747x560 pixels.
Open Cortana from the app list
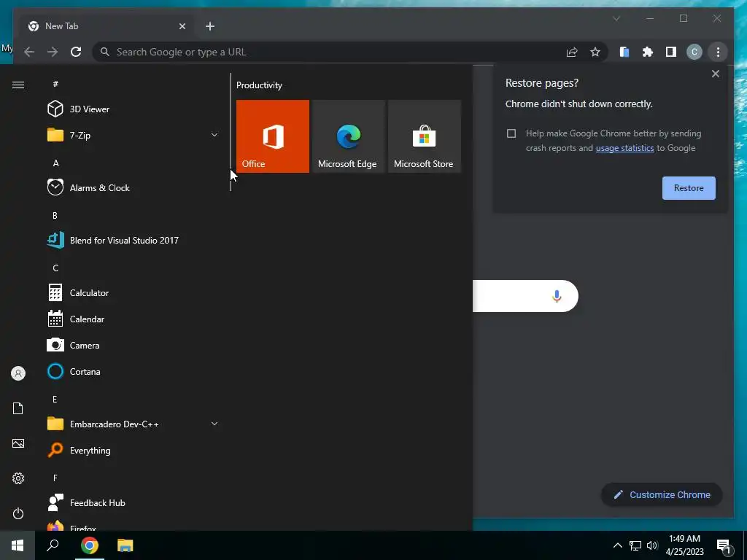pos(133,371)
